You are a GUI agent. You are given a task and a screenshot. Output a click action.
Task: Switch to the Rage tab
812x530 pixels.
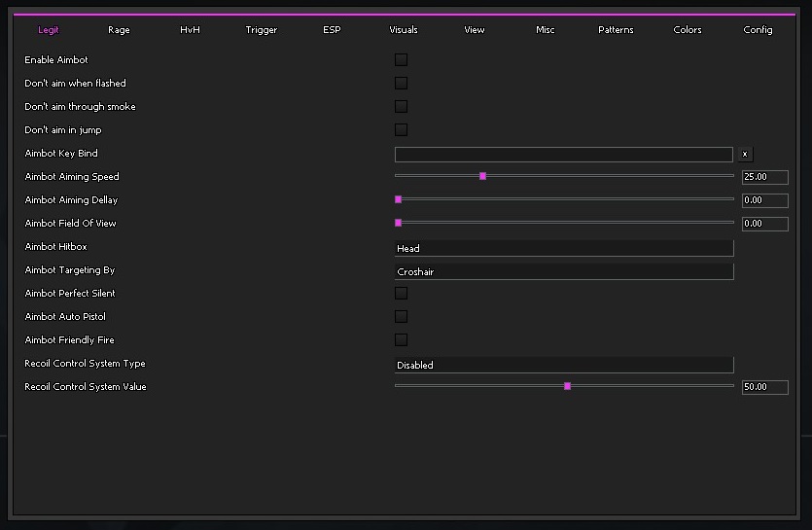coord(119,30)
